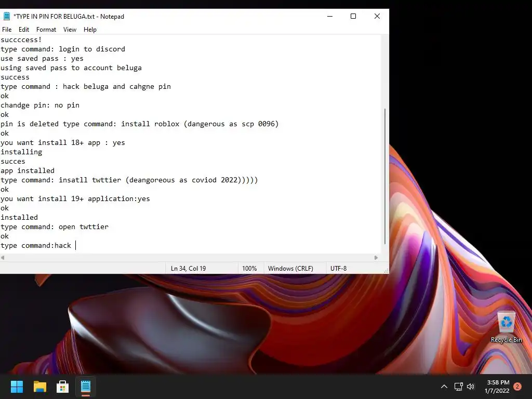The height and width of the screenshot is (399, 532).
Task: Click the Notepad window title text
Action: (69, 16)
